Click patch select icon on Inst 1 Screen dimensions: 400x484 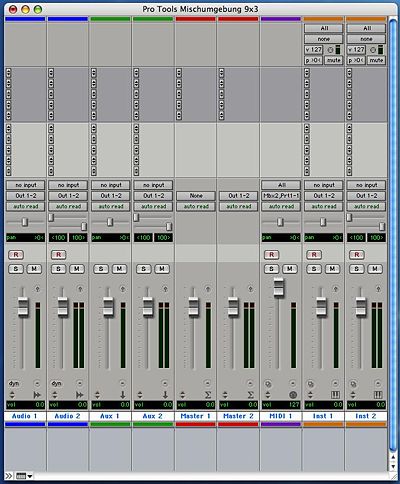pyautogui.click(x=311, y=384)
